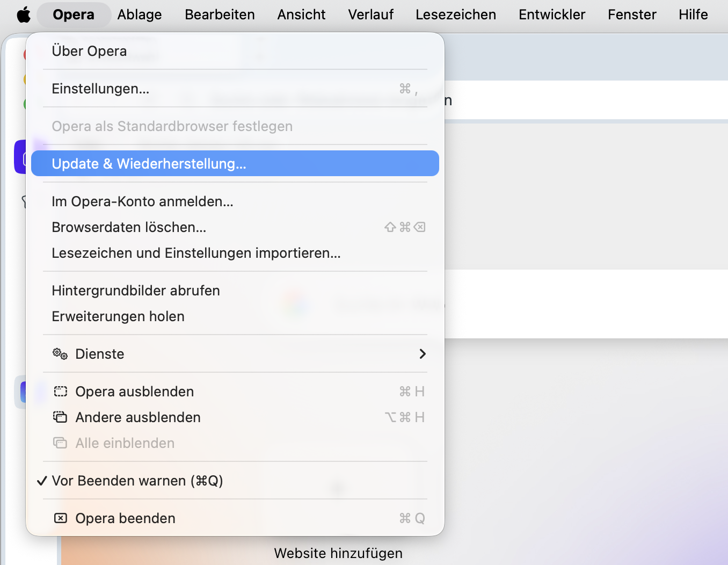Click Erweiterungen holen
This screenshot has height=565, width=728.
coord(235,316)
